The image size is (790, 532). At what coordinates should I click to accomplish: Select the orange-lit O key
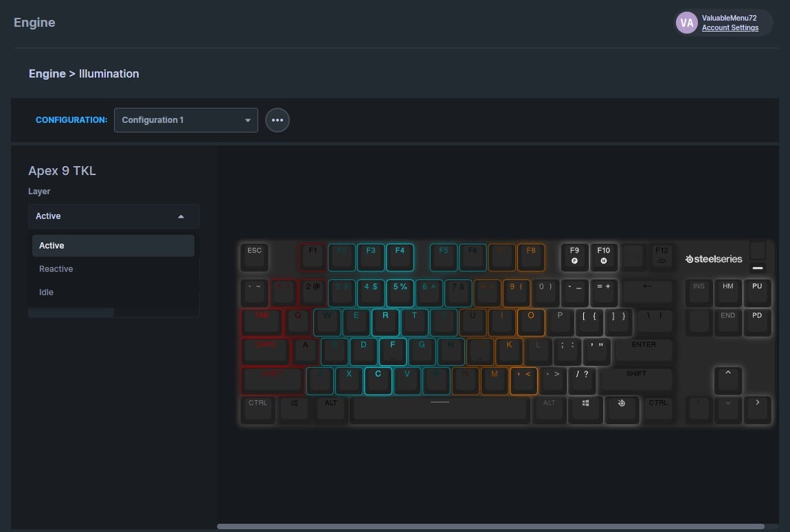coord(530,322)
